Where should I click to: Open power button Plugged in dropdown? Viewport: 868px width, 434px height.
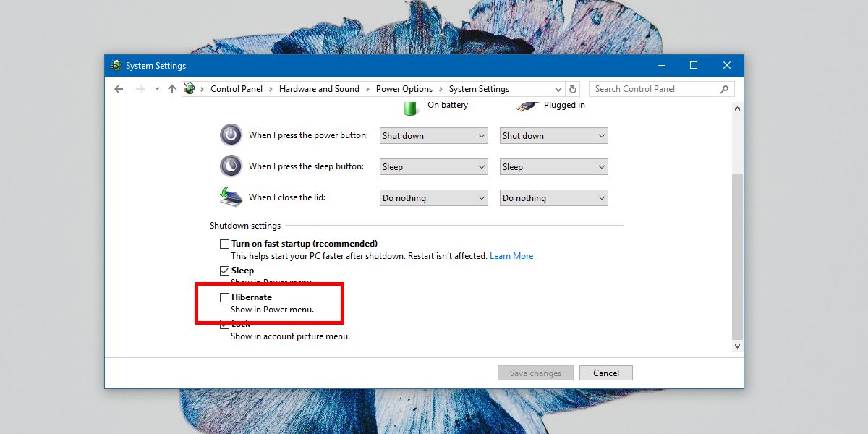coord(553,135)
